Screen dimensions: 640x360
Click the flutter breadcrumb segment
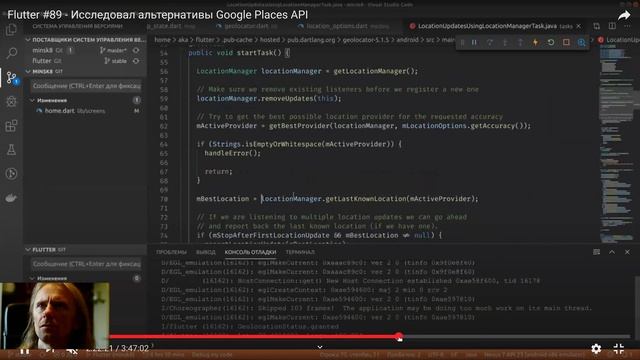coord(204,40)
